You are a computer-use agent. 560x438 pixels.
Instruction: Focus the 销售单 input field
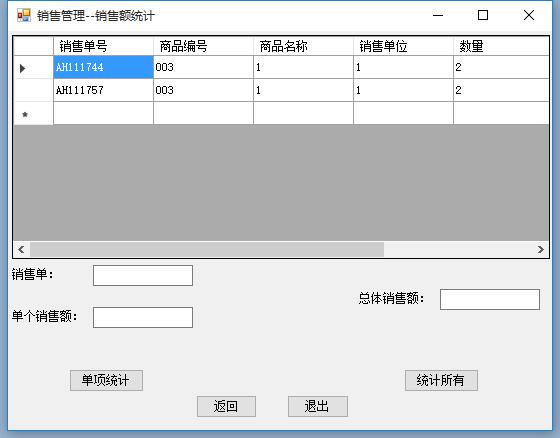(x=143, y=275)
